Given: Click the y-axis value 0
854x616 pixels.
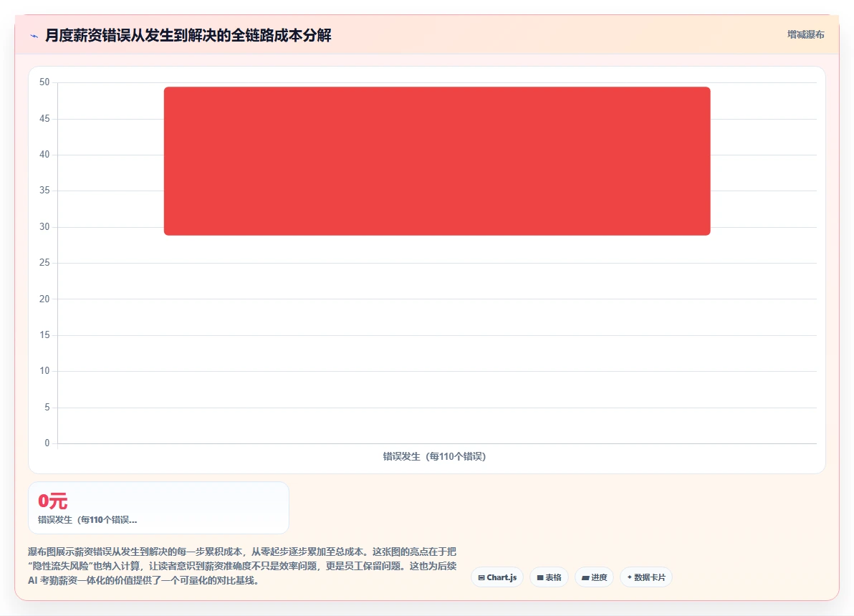Looking at the screenshot, I should [x=47, y=443].
